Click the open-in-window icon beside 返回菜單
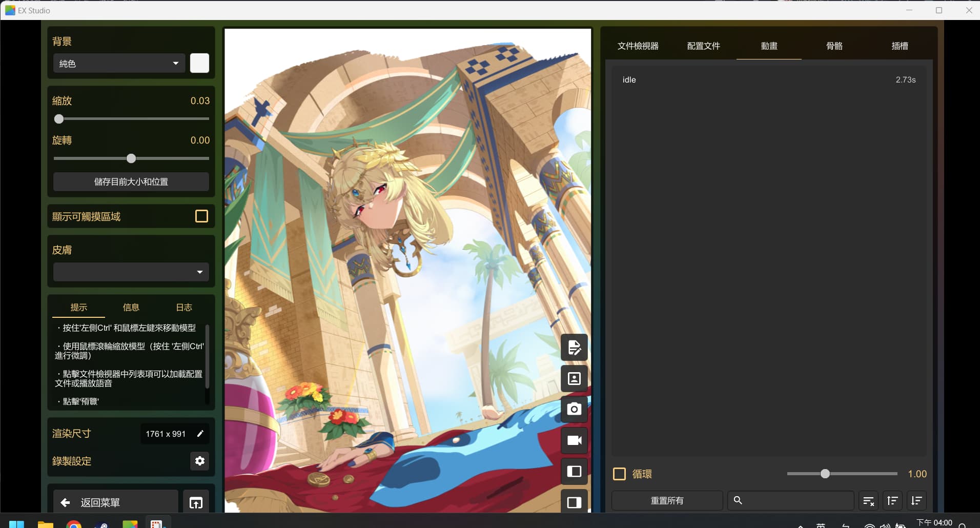 click(x=196, y=502)
